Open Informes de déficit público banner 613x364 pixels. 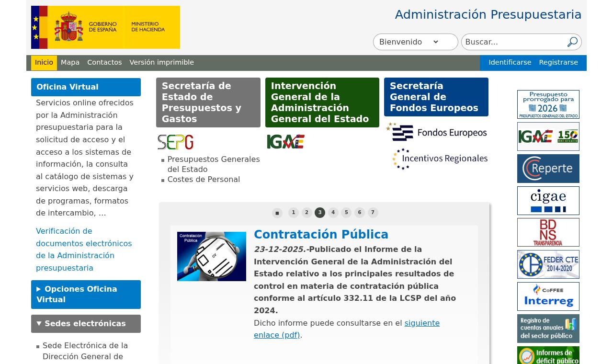coord(548,355)
